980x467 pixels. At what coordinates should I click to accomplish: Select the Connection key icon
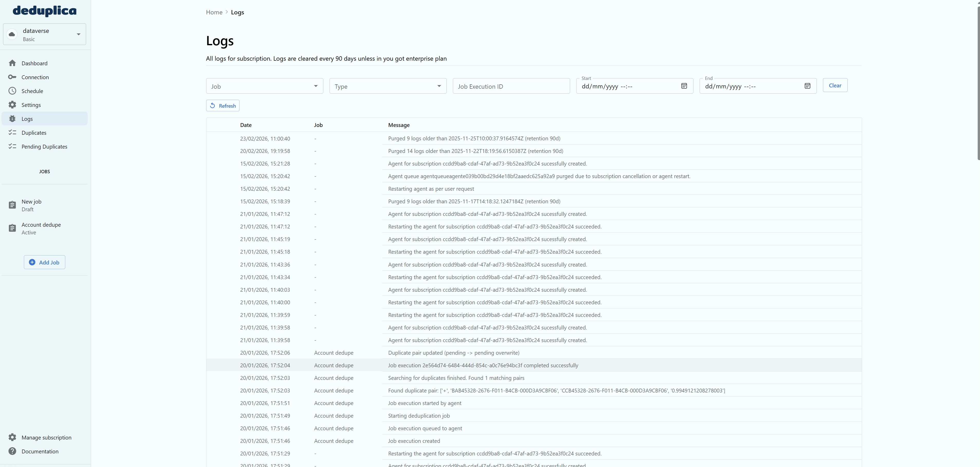coord(13,77)
